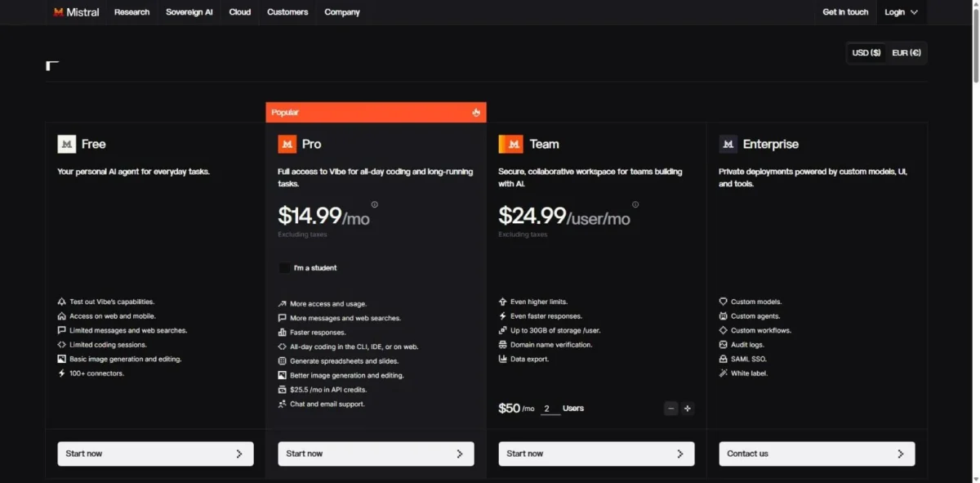Click the Enterprise plan logo icon
The width and height of the screenshot is (980, 483).
(728, 144)
